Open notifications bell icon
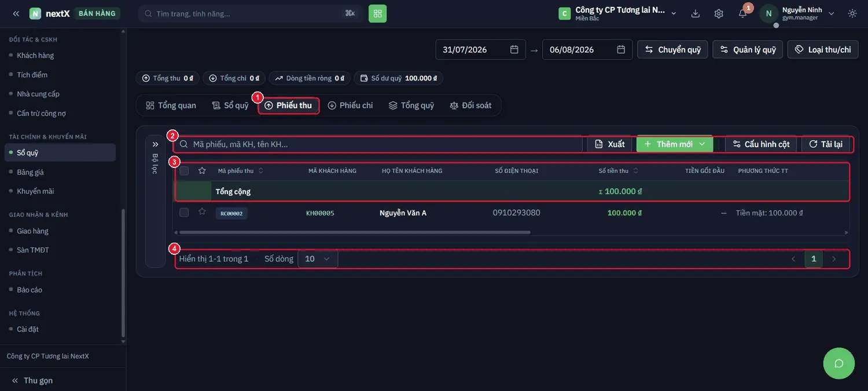Screen dimensions: 868x391 (742, 13)
